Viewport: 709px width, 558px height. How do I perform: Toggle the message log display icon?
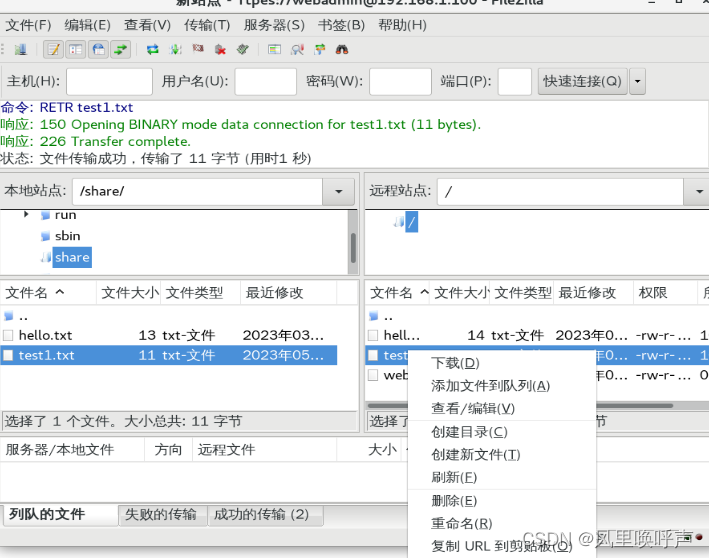click(x=53, y=49)
